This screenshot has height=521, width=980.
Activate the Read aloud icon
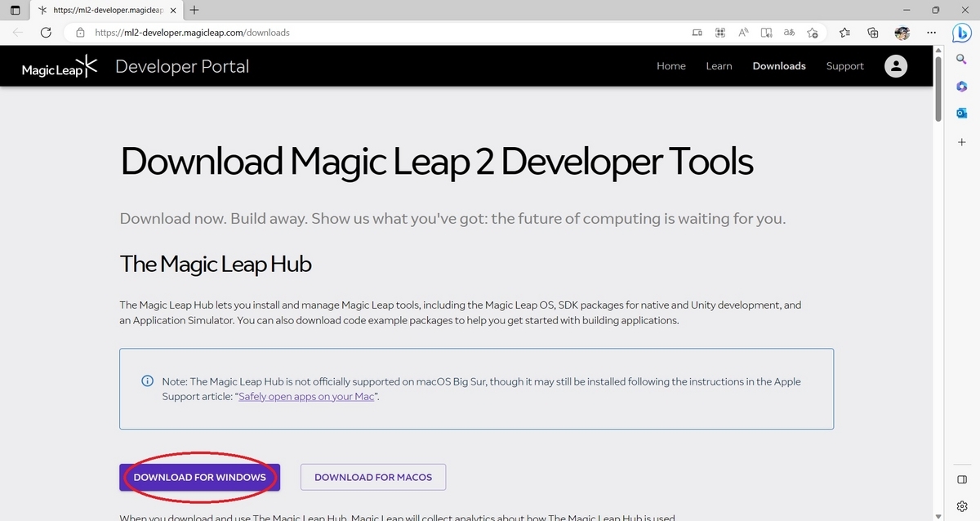point(743,33)
